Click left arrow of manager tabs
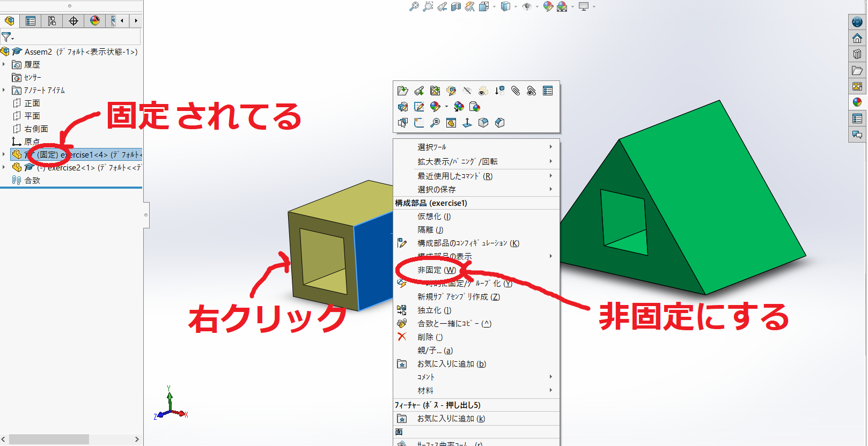Image resolution: width=868 pixels, height=446 pixels. tap(122, 21)
